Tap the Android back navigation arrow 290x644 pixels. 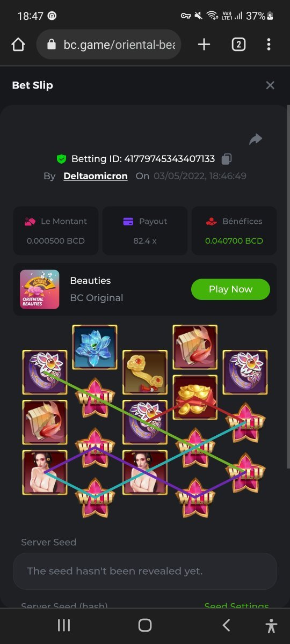click(226, 625)
